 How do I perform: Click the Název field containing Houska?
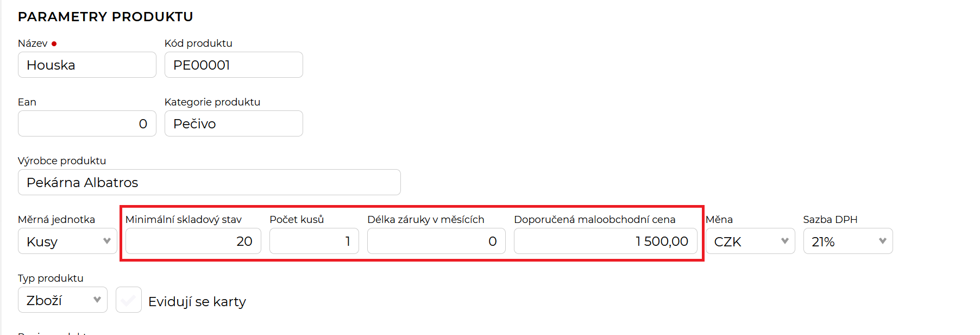(x=87, y=65)
